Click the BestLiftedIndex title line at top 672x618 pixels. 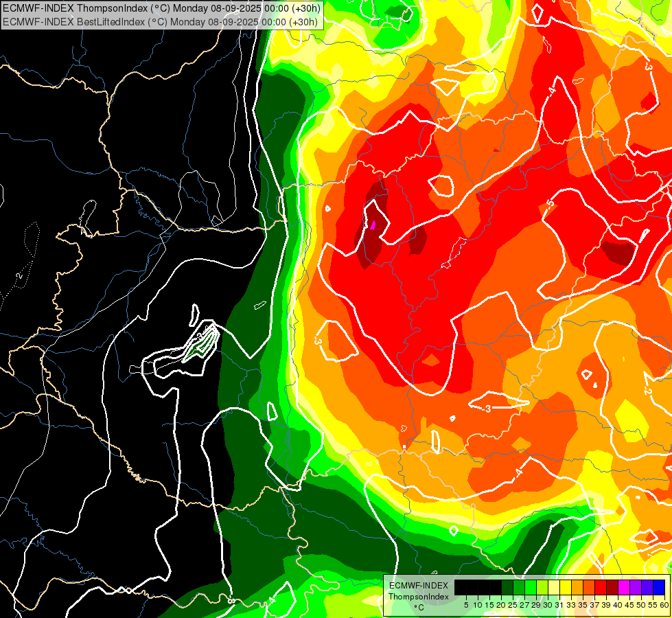click(x=161, y=22)
